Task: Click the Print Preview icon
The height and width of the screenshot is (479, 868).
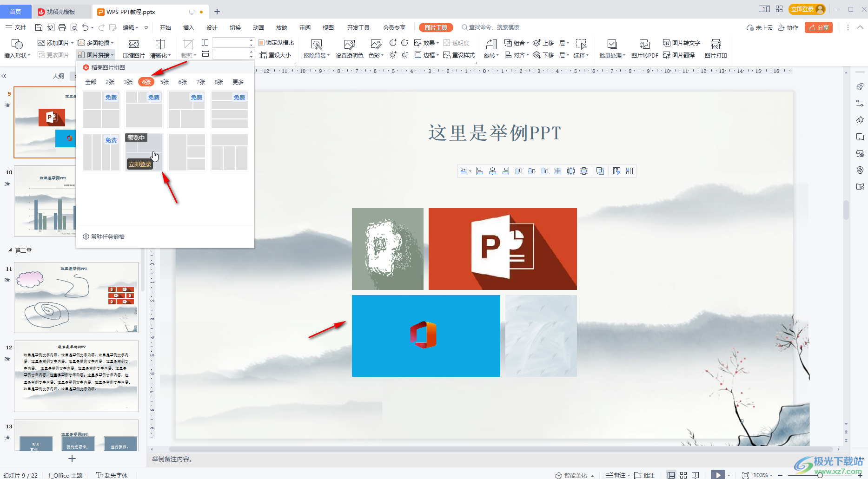Action: tap(74, 27)
